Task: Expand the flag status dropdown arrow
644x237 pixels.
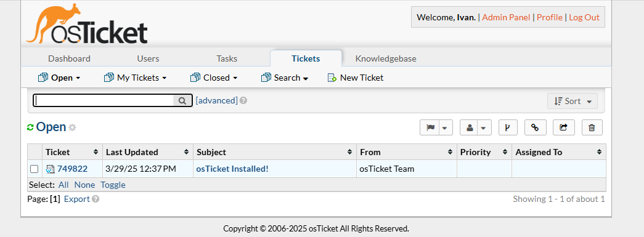Action: click(x=445, y=127)
